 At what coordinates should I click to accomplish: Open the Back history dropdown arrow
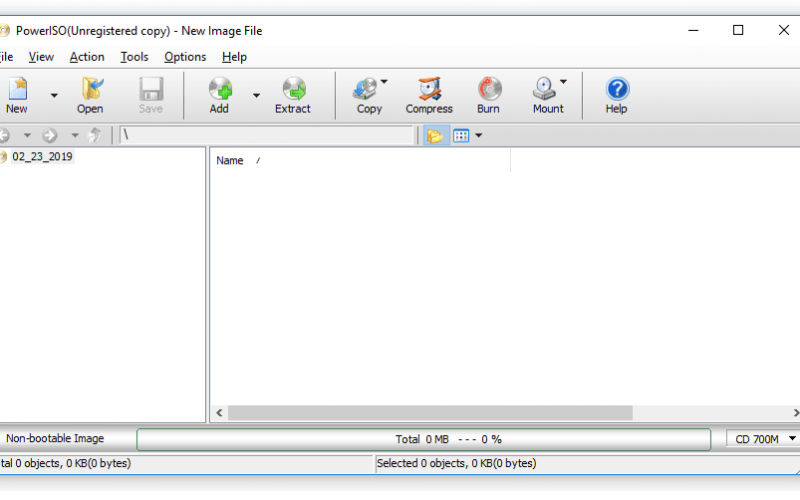coord(27,135)
